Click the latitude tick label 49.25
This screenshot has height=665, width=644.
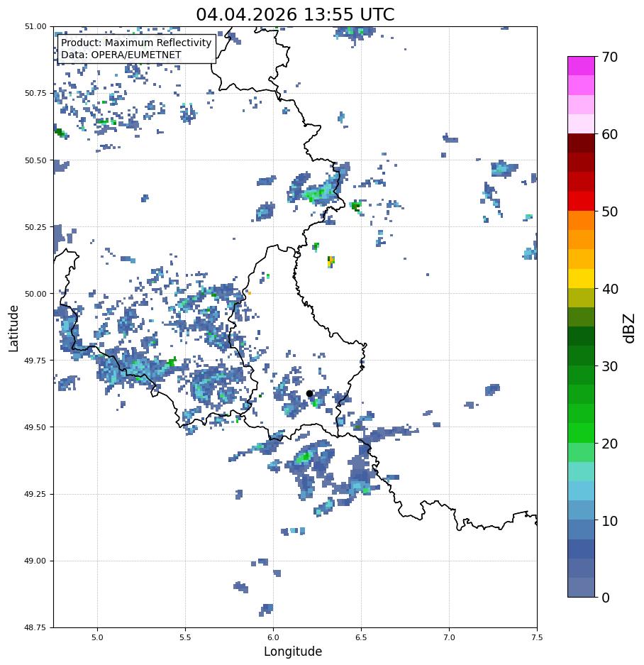pyautogui.click(x=35, y=494)
